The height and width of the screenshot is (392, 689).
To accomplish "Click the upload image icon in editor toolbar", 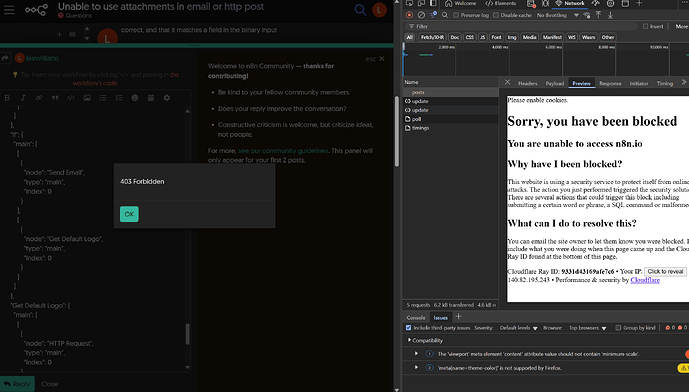I will [87, 98].
